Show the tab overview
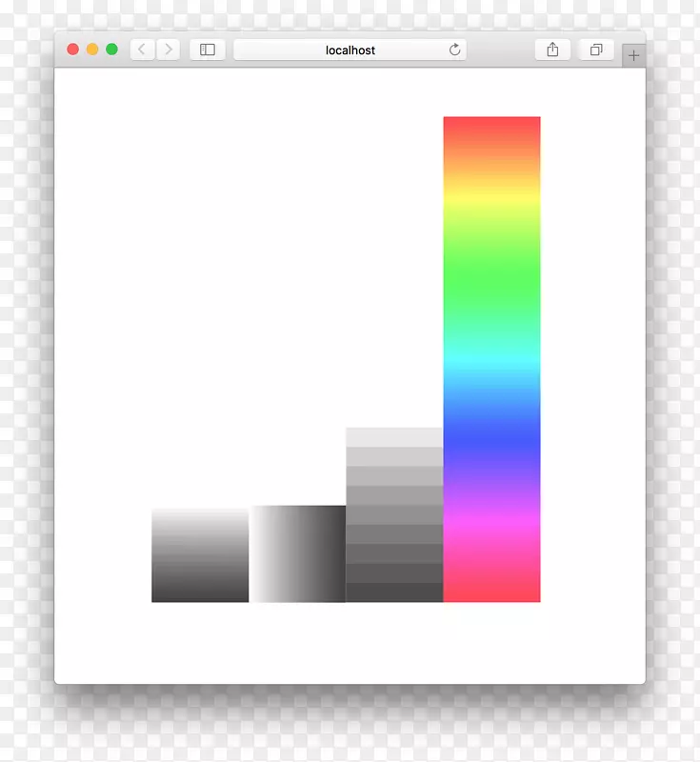The image size is (700, 762). point(596,50)
